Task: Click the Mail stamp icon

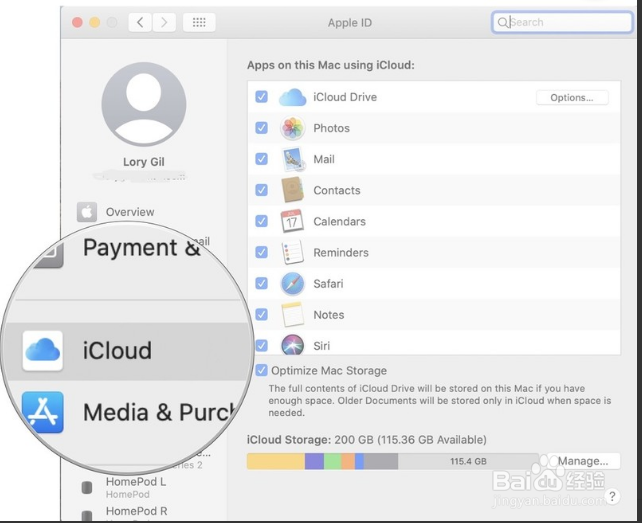Action: click(293, 159)
